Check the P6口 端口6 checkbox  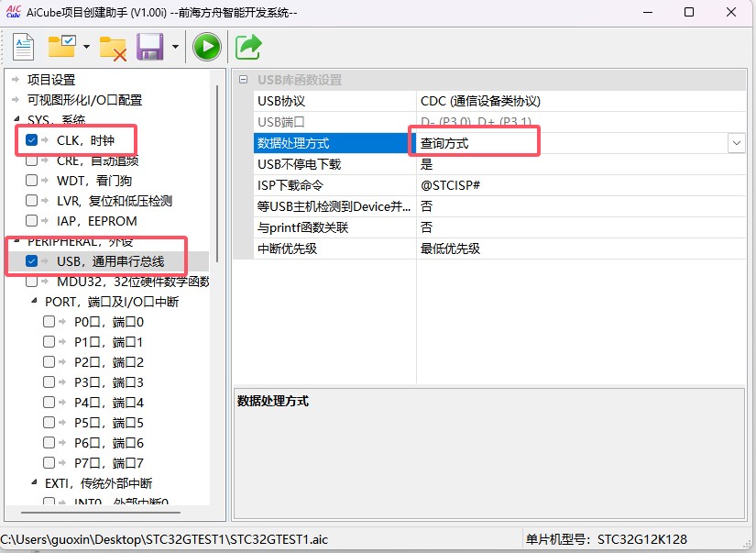pos(49,443)
